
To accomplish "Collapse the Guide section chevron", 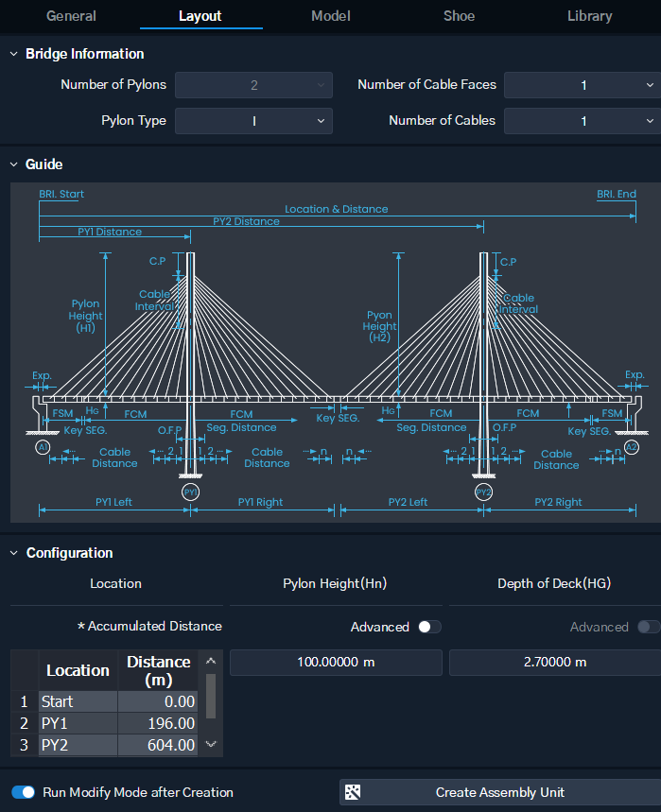I will [x=14, y=164].
